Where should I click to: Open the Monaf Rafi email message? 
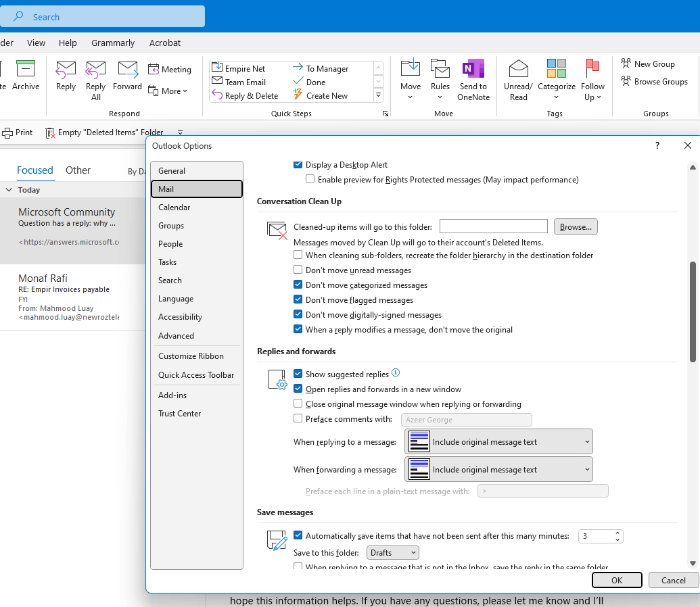73,297
